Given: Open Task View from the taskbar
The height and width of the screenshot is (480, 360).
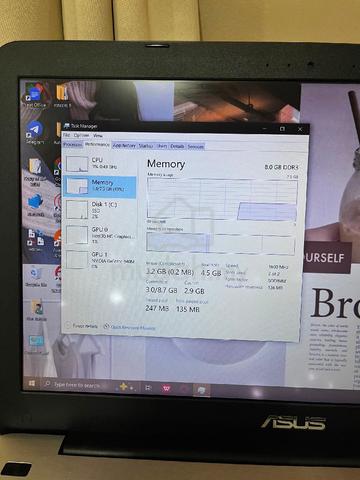Looking at the screenshot, I should [148, 387].
